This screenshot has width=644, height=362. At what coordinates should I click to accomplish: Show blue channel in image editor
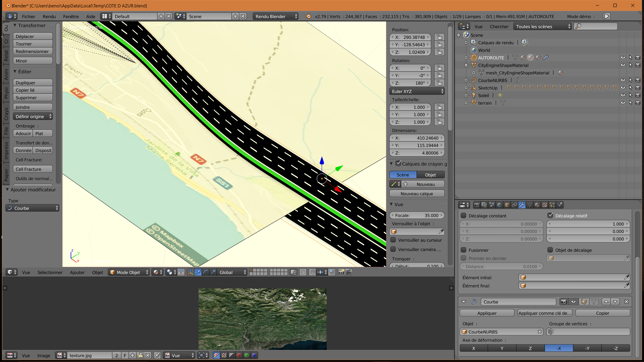click(x=254, y=355)
